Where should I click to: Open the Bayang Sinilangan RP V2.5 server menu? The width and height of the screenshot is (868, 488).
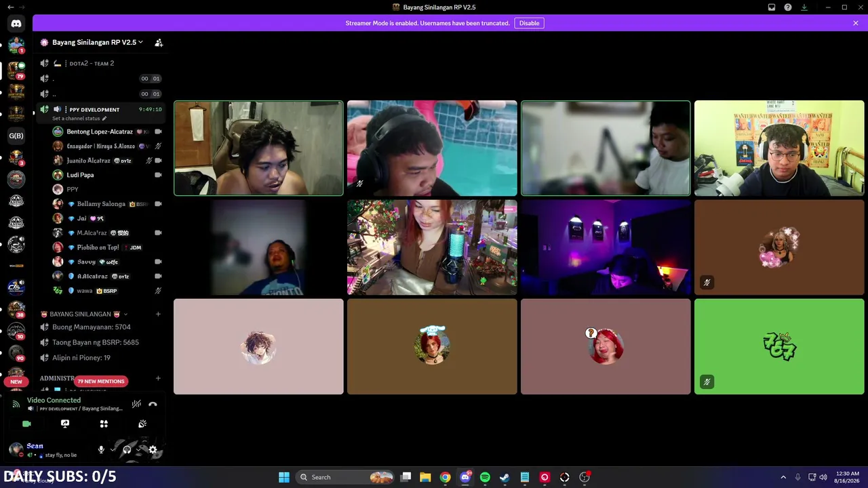[98, 42]
